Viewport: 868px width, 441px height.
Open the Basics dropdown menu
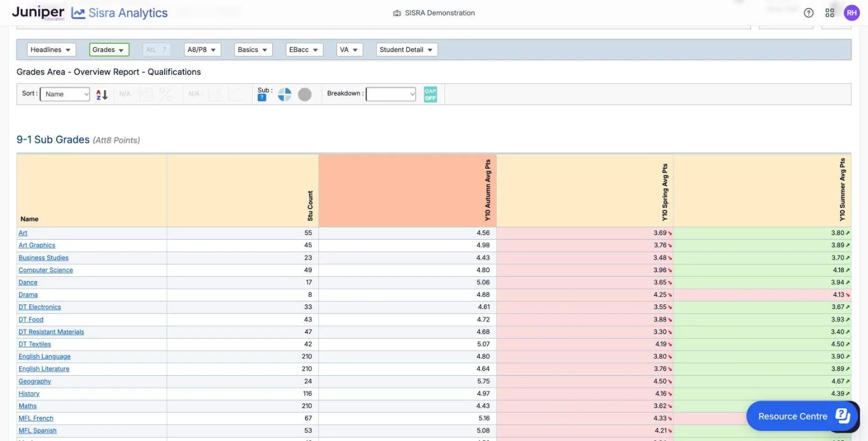(253, 49)
